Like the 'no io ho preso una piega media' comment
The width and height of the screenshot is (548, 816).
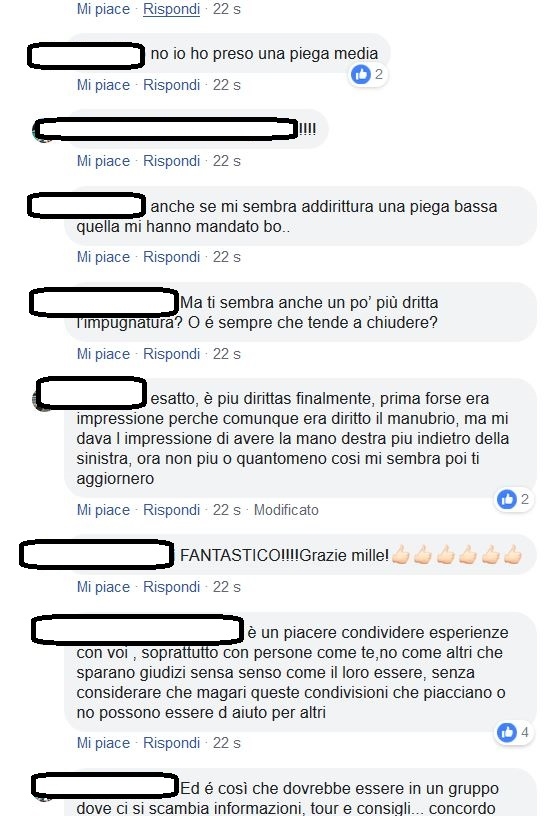pyautogui.click(x=103, y=85)
